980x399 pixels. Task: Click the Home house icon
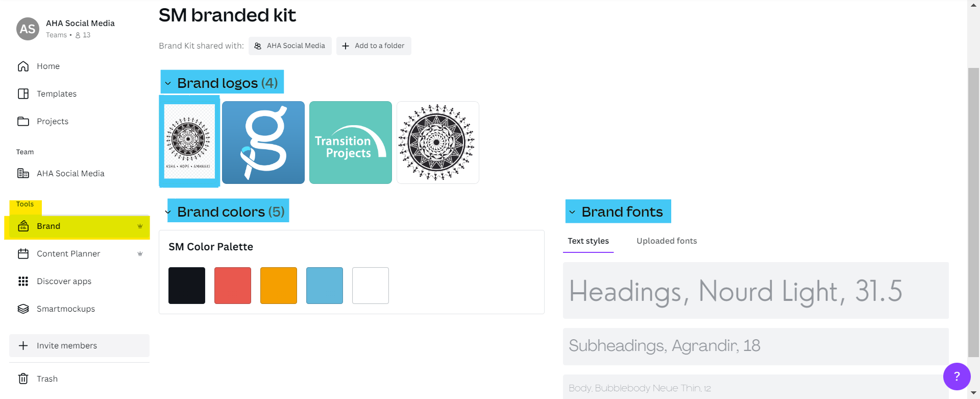pyautogui.click(x=23, y=66)
